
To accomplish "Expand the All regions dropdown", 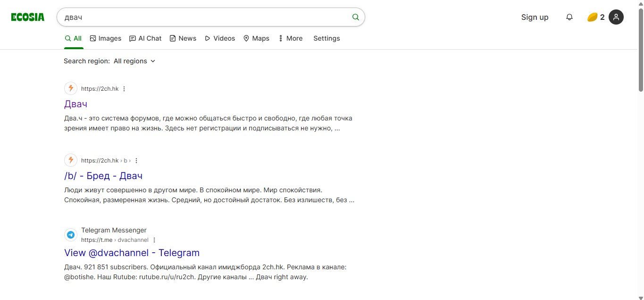I will 134,61.
